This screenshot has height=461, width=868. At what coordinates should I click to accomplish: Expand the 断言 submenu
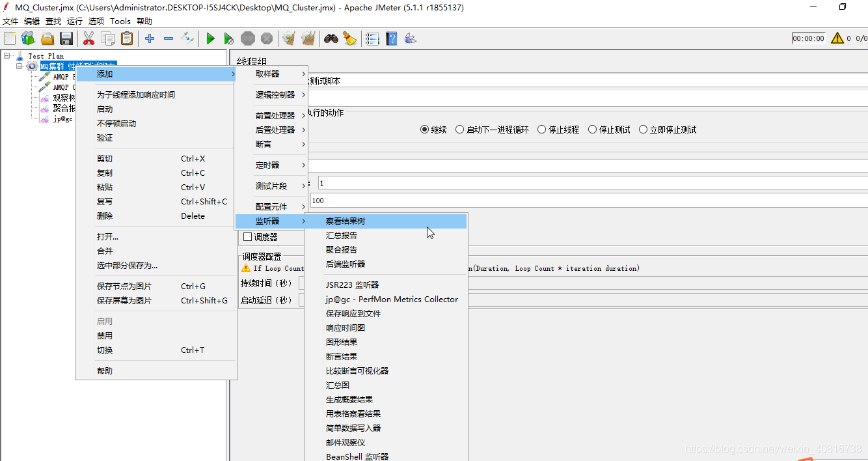pos(271,145)
